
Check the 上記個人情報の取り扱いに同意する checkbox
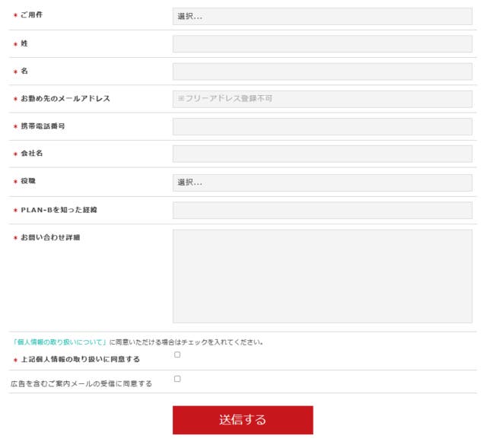177,354
